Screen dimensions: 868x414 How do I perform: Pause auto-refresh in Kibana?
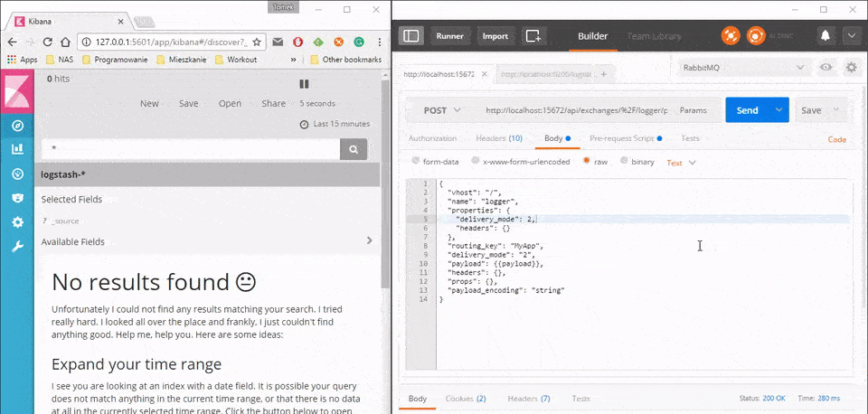[x=304, y=84]
